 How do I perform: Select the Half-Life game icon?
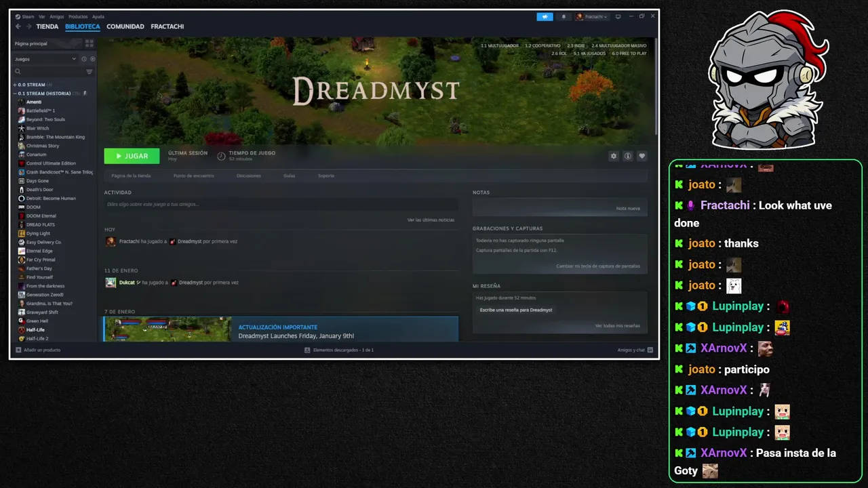[22, 329]
